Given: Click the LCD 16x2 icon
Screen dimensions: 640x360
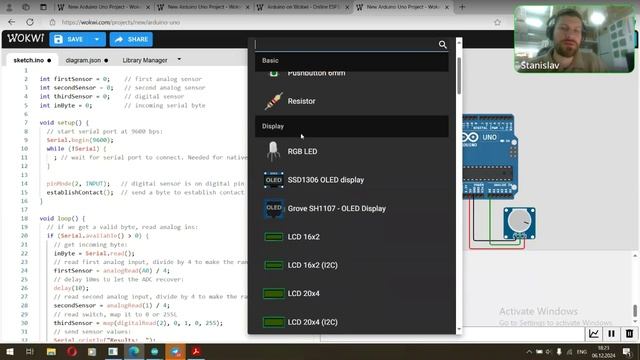Looking at the screenshot, I should 273,237.
